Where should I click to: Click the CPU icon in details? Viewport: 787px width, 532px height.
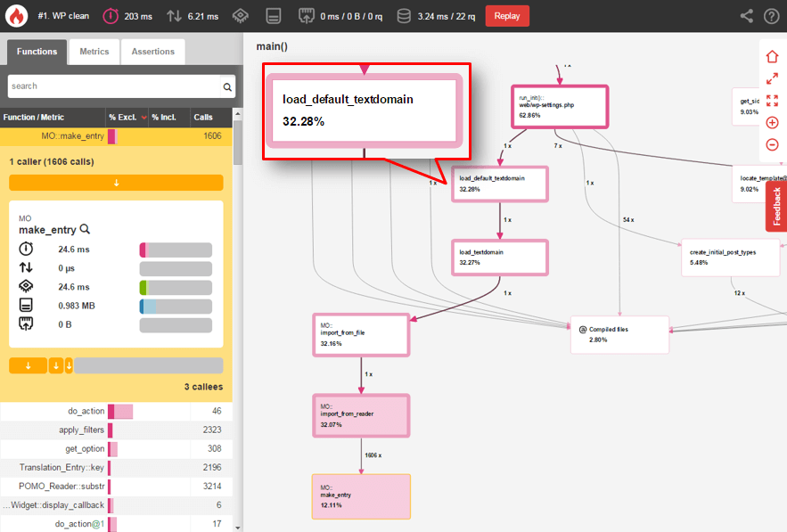pos(26,287)
